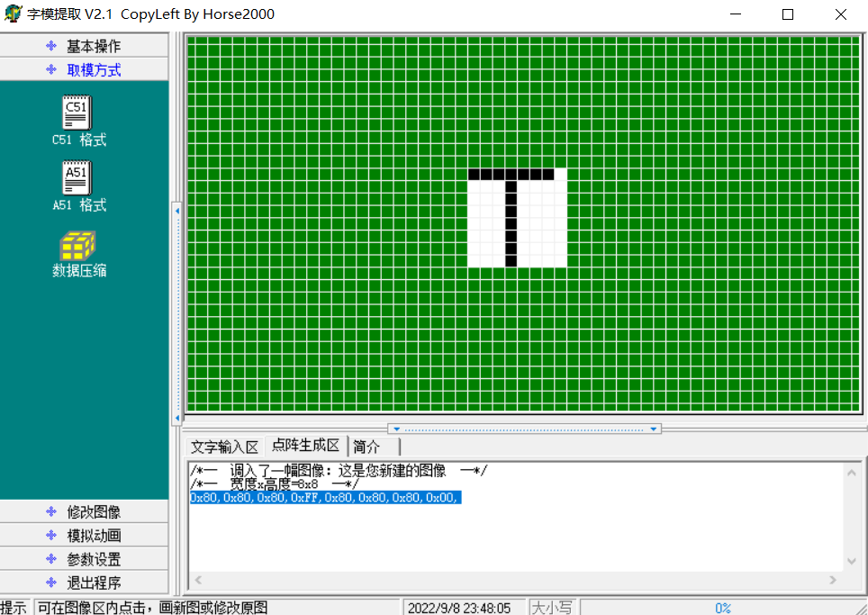Click the 退出程序 exit icon

pyautogui.click(x=86, y=582)
